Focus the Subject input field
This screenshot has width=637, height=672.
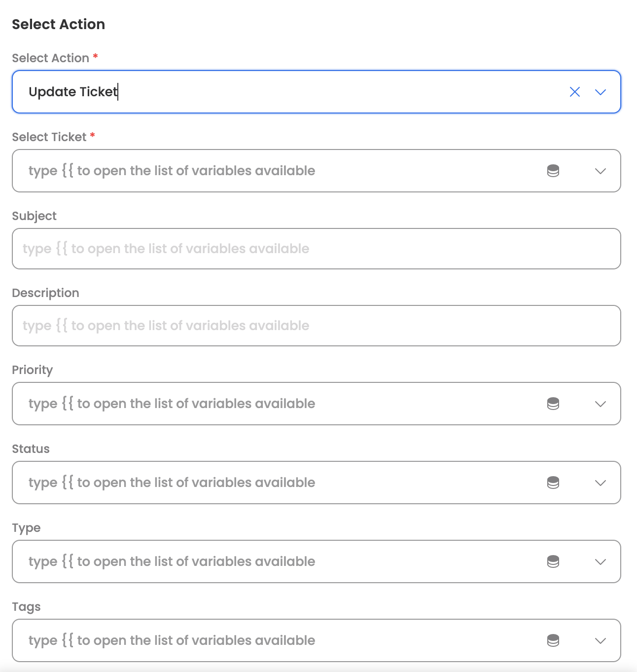(316, 249)
